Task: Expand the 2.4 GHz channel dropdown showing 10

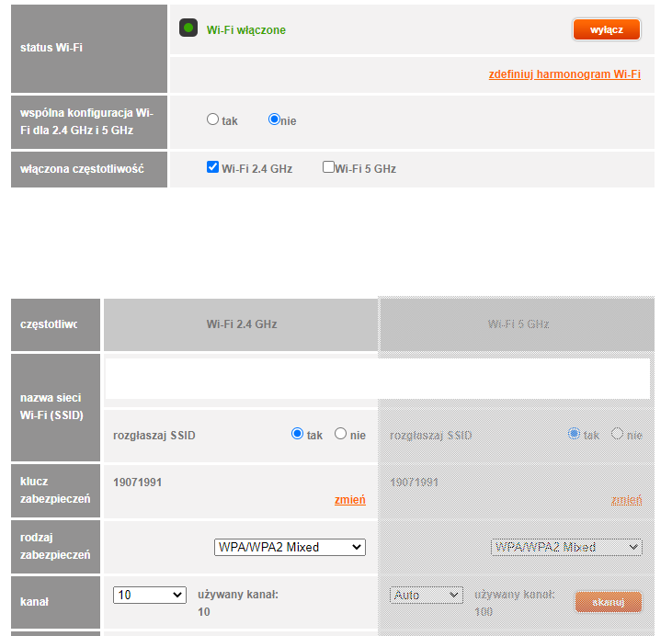Action: tap(150, 595)
